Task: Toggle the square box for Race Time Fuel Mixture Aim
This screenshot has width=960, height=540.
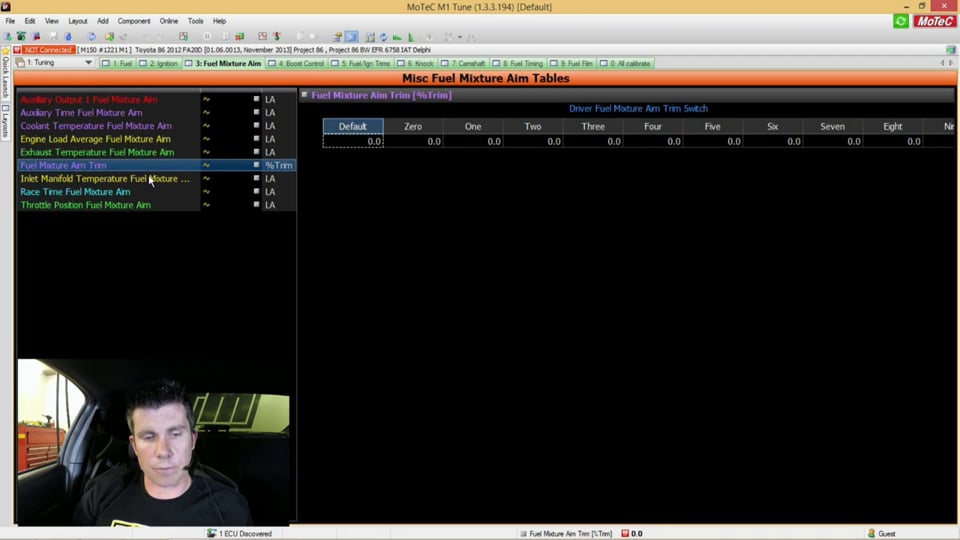Action: pos(257,191)
